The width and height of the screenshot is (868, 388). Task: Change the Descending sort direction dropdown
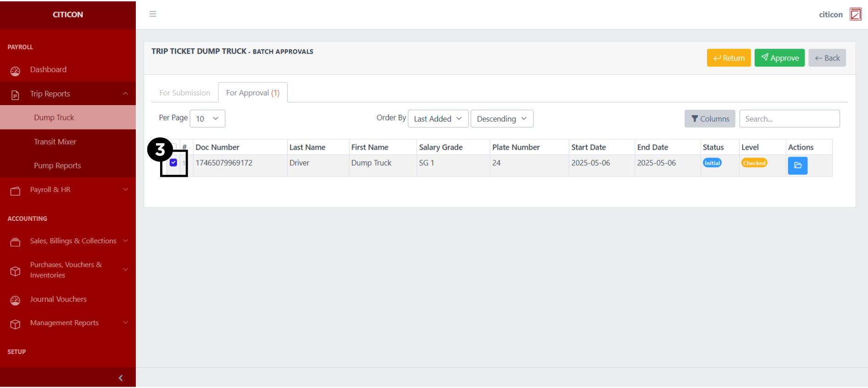pyautogui.click(x=501, y=119)
